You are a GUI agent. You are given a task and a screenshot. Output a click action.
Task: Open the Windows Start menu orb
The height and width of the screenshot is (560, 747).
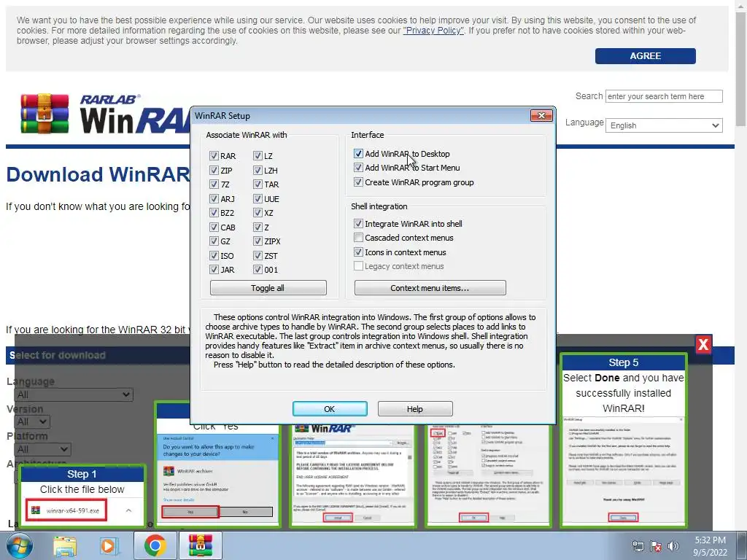point(20,545)
